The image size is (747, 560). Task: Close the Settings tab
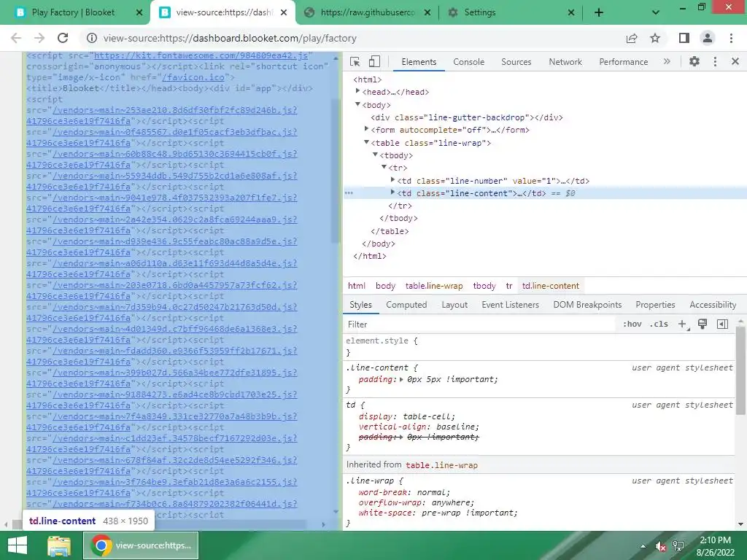point(571,12)
